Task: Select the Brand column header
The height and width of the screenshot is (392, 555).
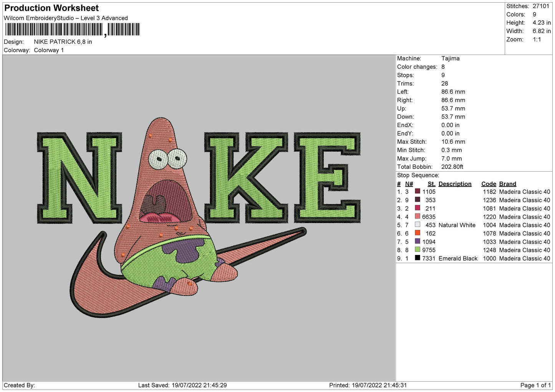Action: click(507, 184)
